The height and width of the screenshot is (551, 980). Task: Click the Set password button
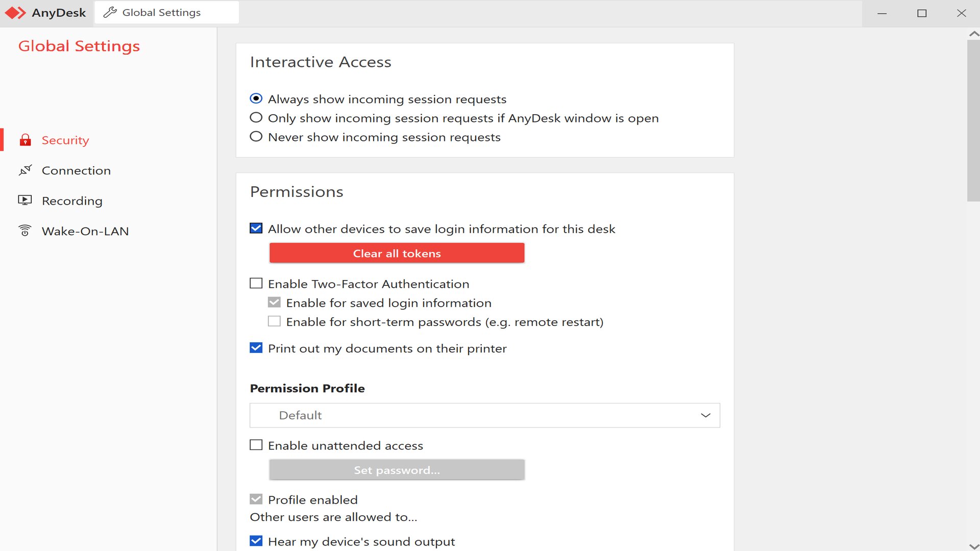397,469
